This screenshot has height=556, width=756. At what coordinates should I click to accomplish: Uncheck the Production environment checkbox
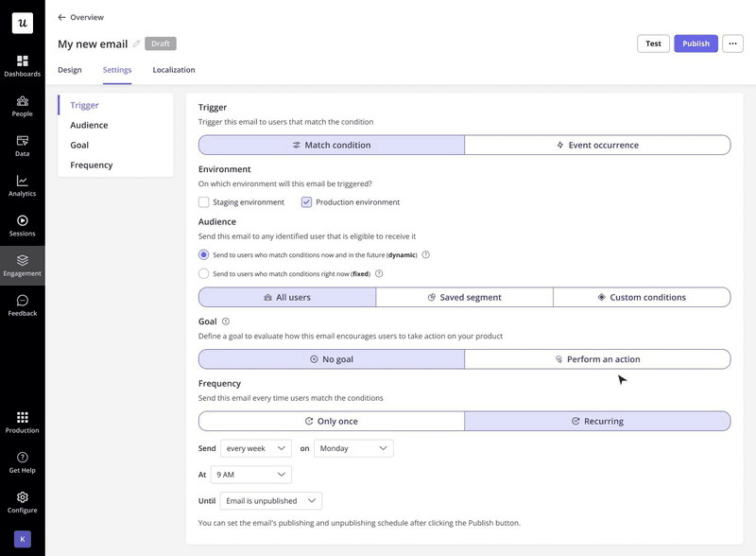(x=305, y=201)
